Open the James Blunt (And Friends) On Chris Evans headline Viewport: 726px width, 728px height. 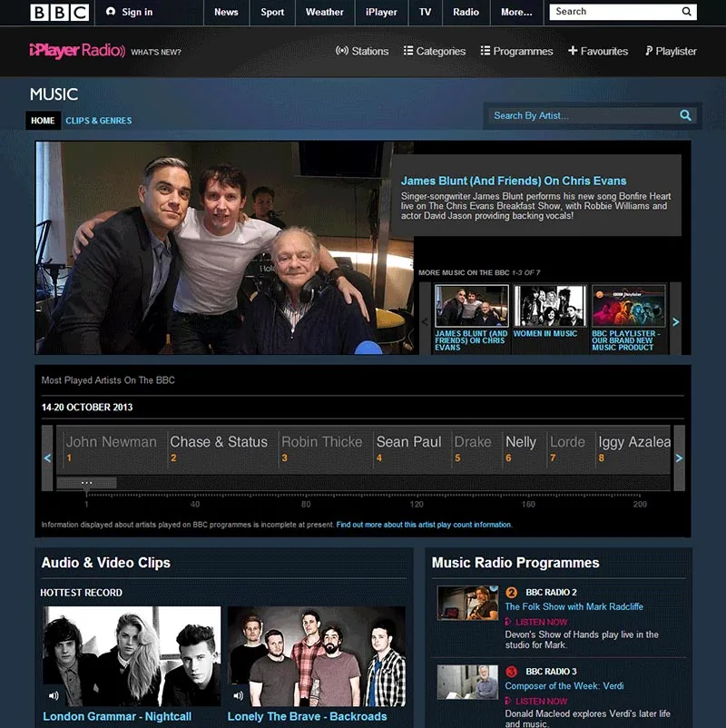point(514,181)
